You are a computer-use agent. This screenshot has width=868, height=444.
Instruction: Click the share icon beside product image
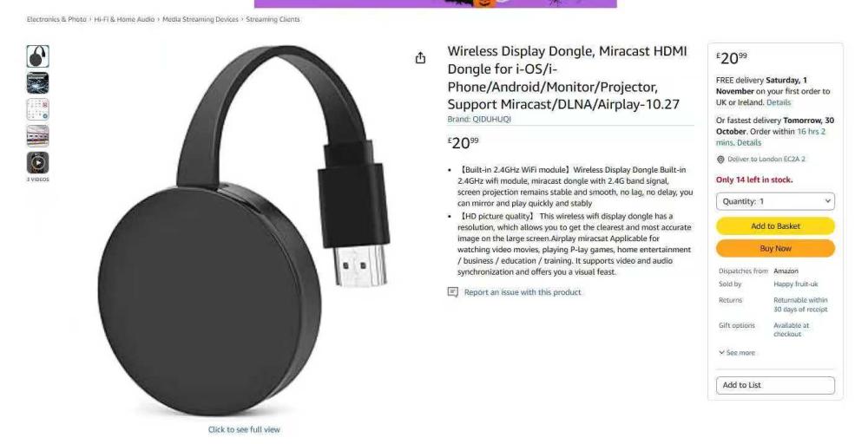click(x=421, y=57)
